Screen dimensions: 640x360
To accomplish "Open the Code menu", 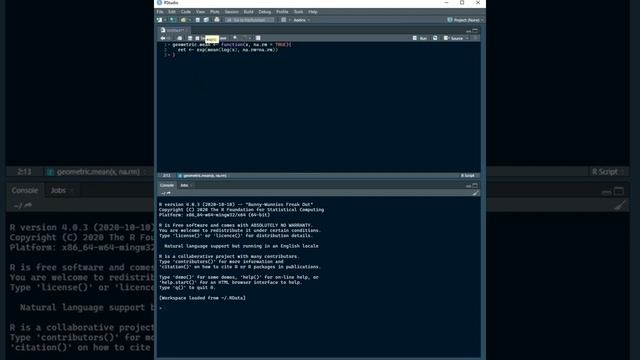I will tap(186, 12).
